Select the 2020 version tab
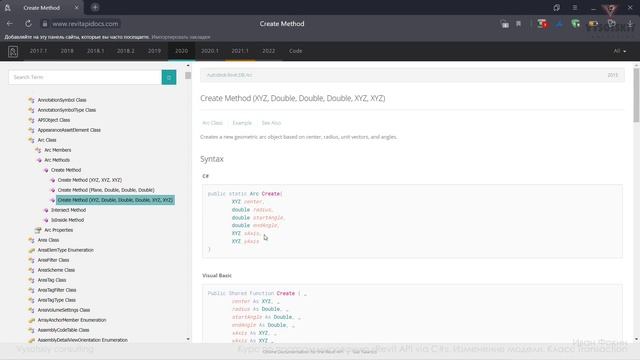Image resolution: width=640 pixels, height=360 pixels. [x=182, y=51]
